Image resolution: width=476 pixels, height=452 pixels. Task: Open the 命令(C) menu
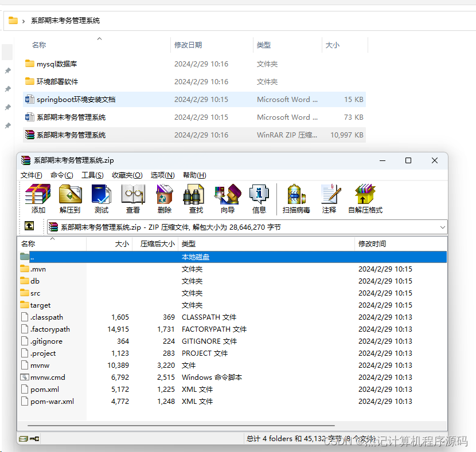61,175
